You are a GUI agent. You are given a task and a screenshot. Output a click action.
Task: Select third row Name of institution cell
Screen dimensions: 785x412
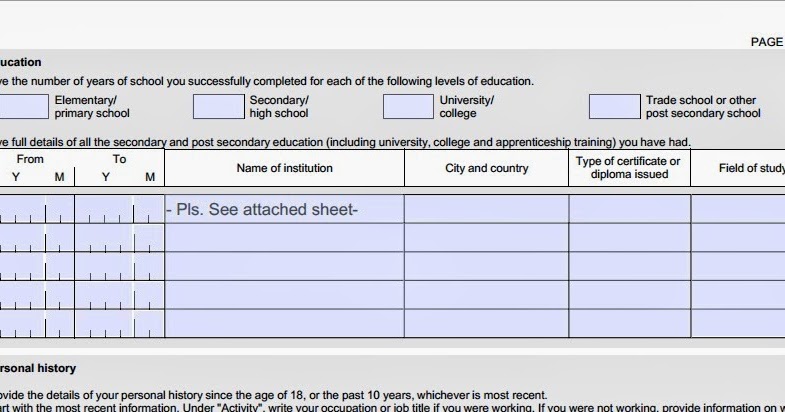284,266
